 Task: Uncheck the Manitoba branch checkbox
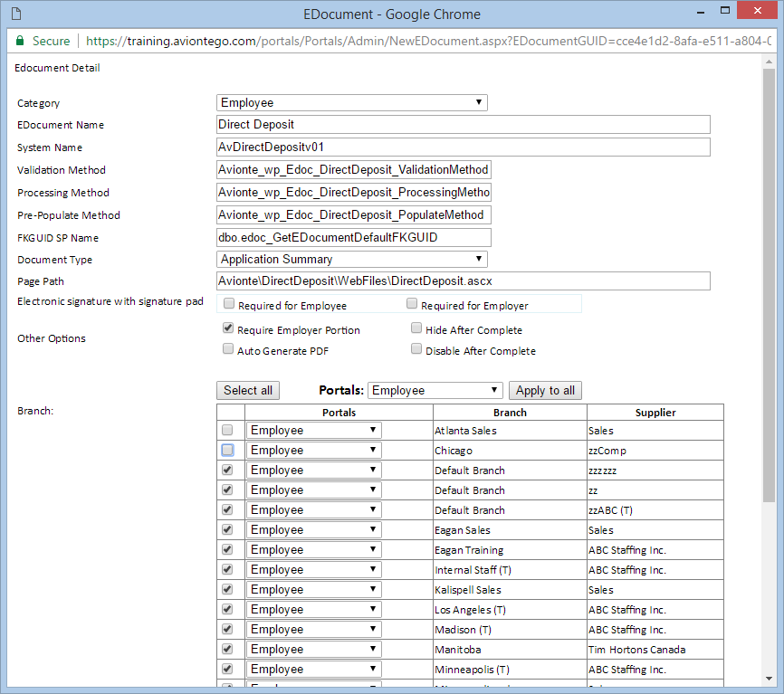coord(227,649)
